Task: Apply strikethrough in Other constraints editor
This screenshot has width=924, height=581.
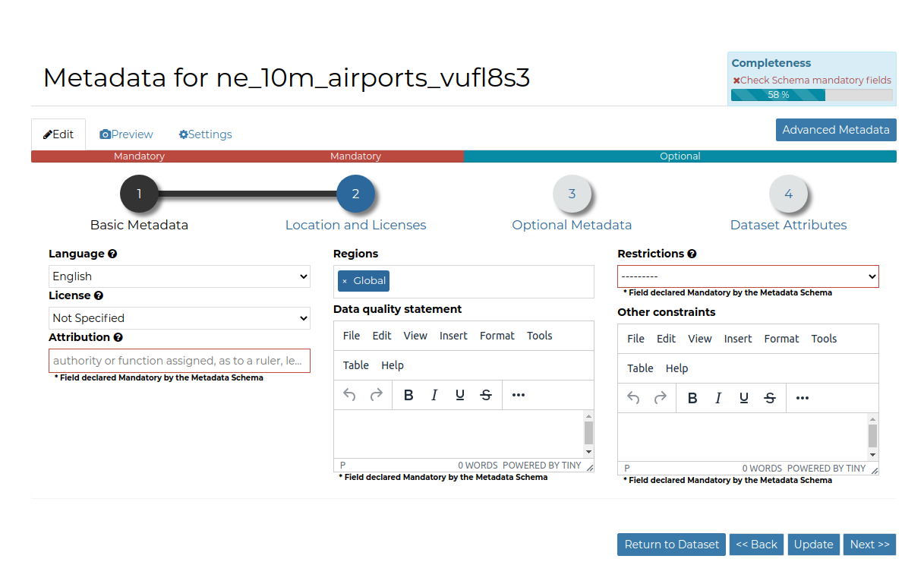Action: click(769, 397)
